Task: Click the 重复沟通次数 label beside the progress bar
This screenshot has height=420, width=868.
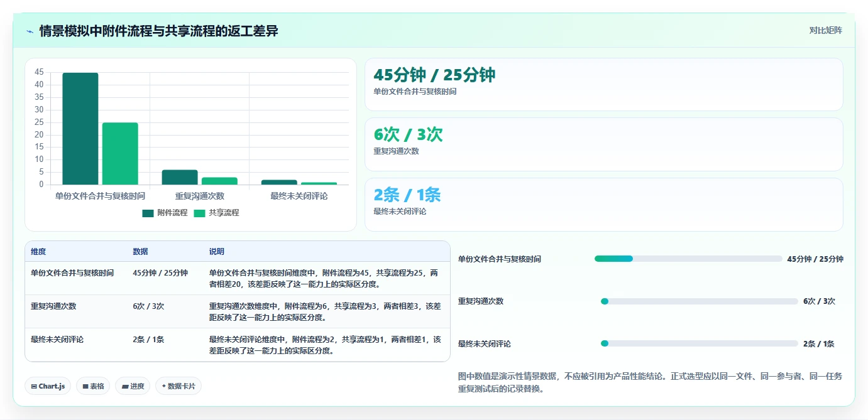Action: [481, 301]
